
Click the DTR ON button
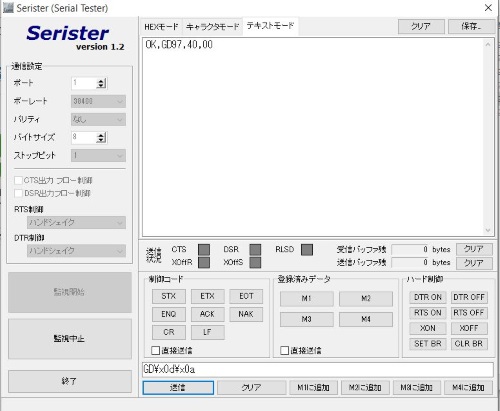428,297
